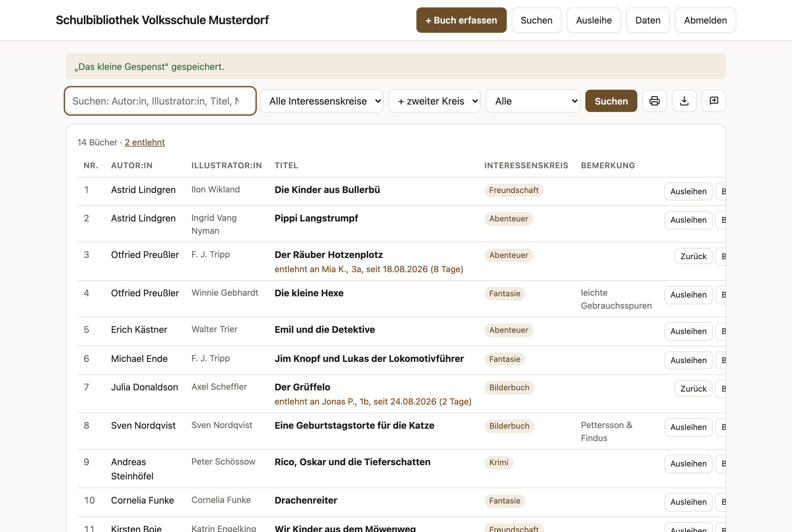Open Alle Interessenskreise dropdown

322,101
